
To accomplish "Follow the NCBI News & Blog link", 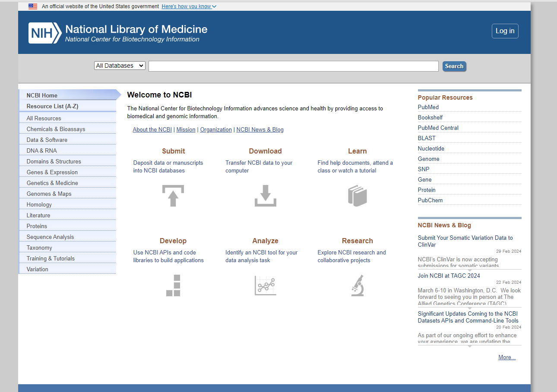I will pos(260,129).
